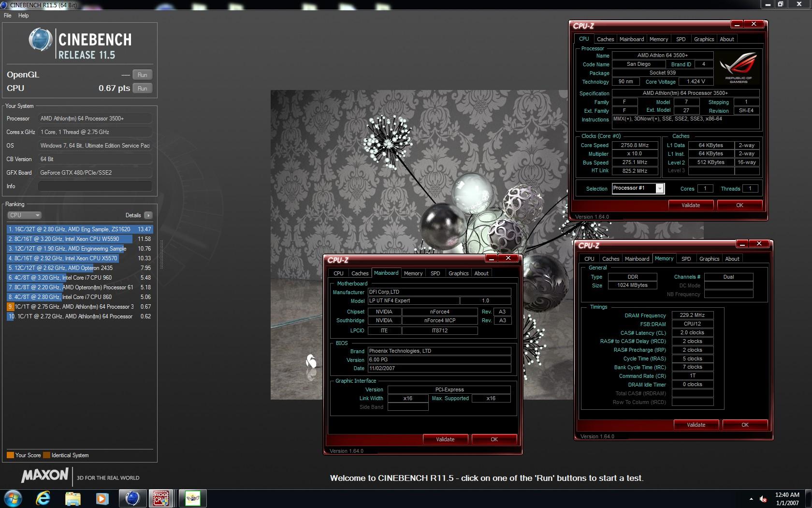Screen dimensions: 812x508
Task: Click the DRAM Frequency value 229.2 MHz
Action: tap(692, 315)
